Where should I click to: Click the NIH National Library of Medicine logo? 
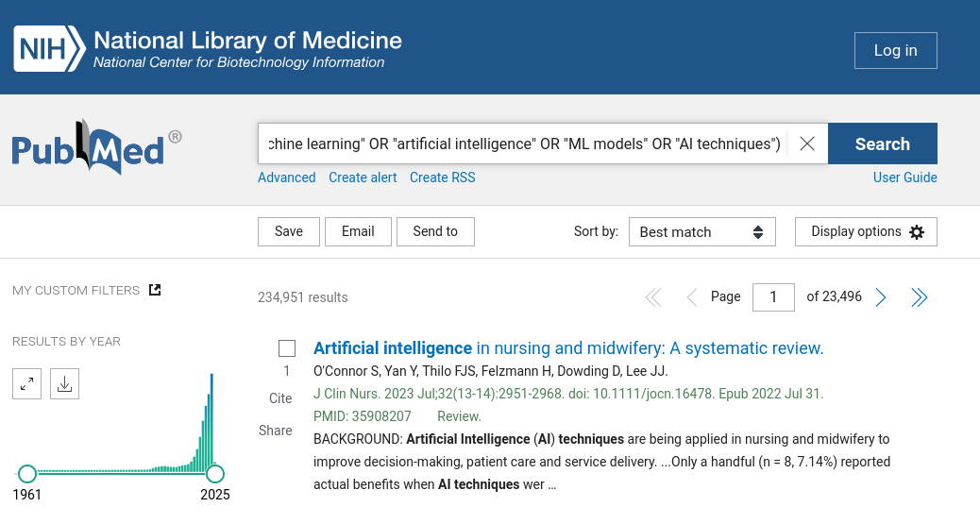(208, 49)
